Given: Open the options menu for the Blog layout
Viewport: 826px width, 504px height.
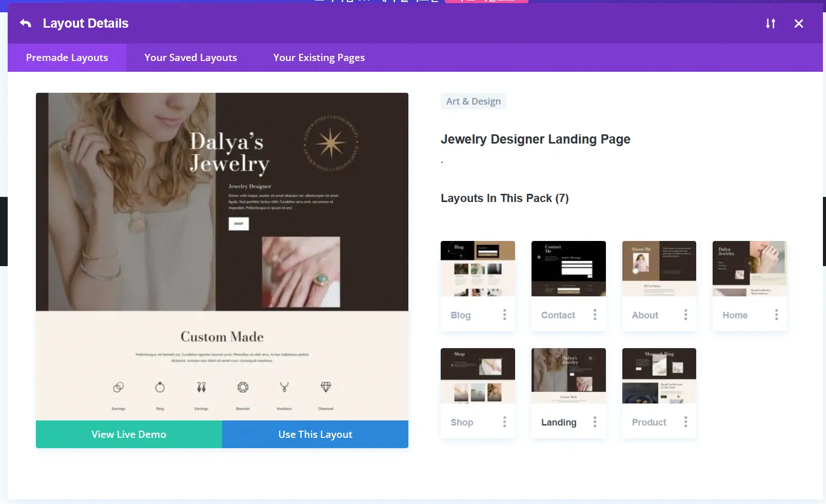Looking at the screenshot, I should pos(504,315).
